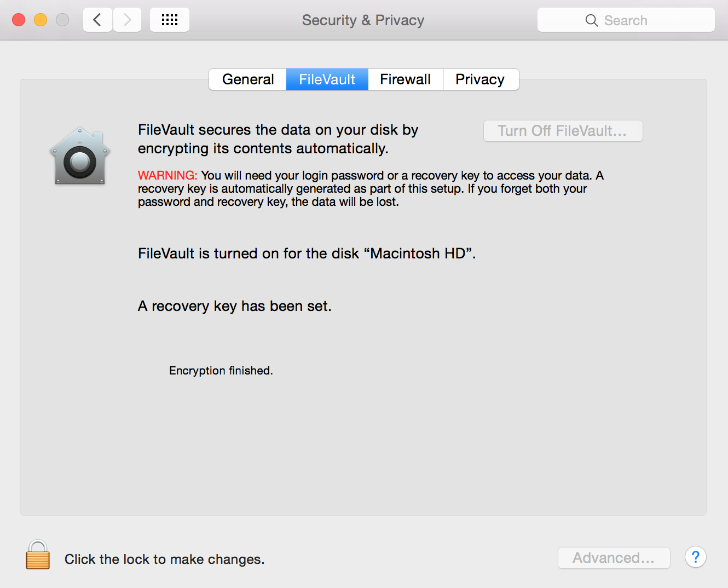Screen dimensions: 728x588
Task: Click the Show All grid icon
Action: pyautogui.click(x=170, y=20)
